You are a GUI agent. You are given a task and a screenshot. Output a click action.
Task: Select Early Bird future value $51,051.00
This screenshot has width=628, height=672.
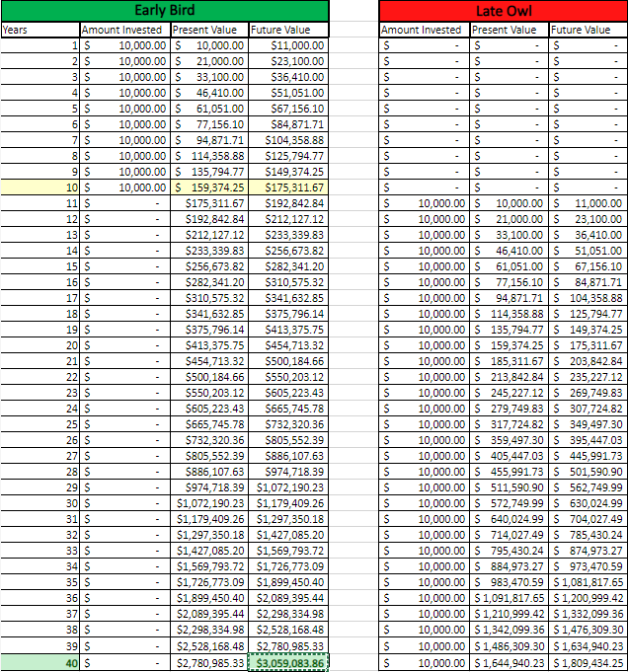click(x=288, y=93)
